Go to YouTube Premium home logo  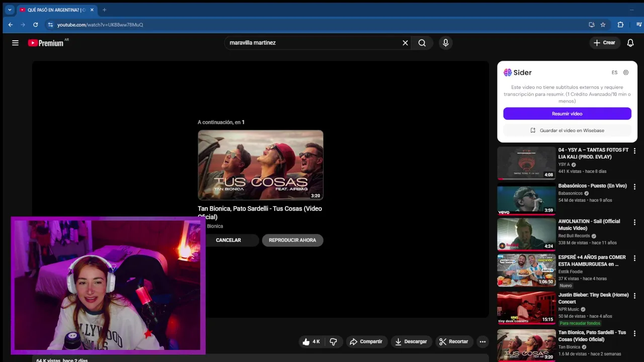(x=46, y=43)
